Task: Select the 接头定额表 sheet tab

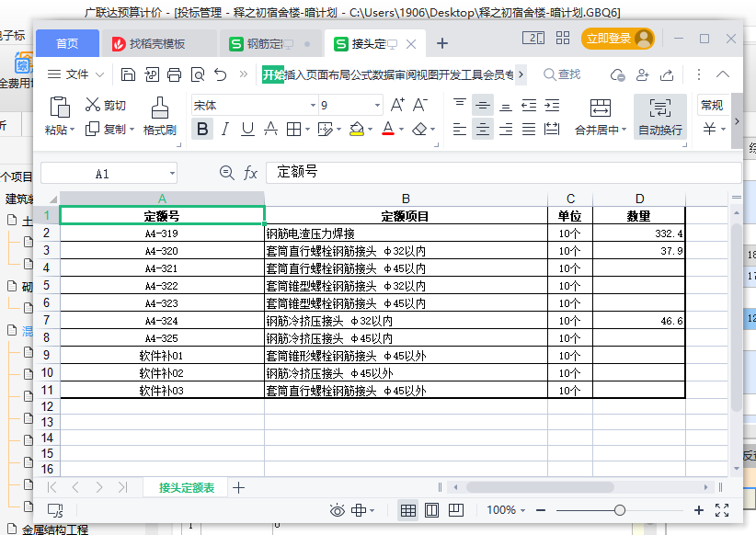Action: tap(187, 488)
